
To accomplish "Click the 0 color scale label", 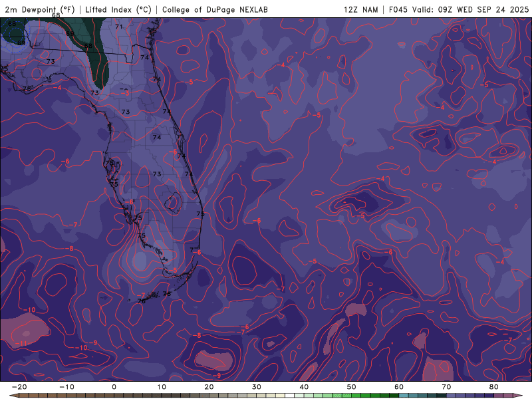I will [114, 387].
